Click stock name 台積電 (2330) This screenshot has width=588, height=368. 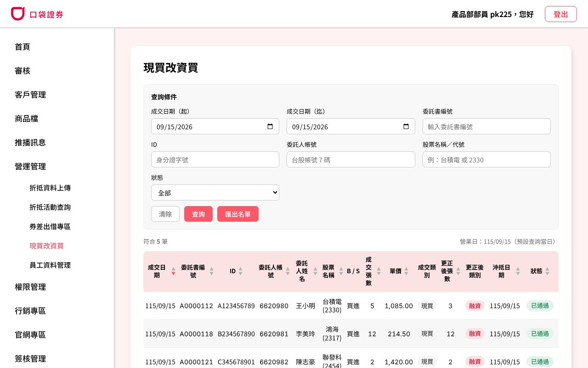(332, 305)
